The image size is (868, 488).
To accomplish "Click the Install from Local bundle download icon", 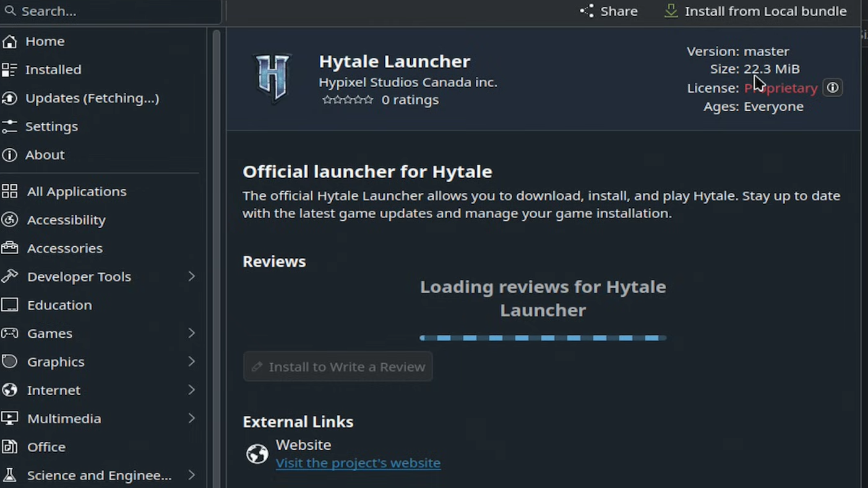I will point(671,11).
